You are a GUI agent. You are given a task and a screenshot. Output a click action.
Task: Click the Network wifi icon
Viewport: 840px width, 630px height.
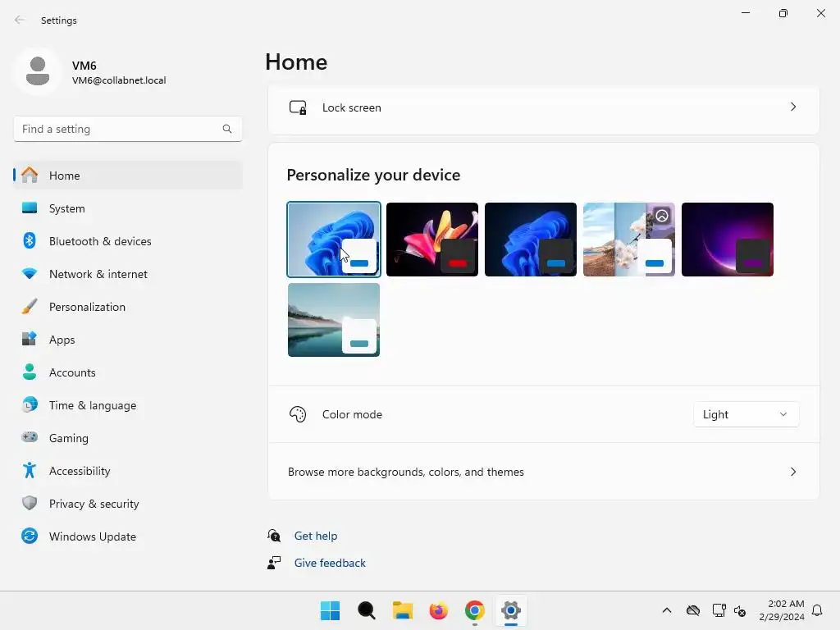[x=30, y=274]
